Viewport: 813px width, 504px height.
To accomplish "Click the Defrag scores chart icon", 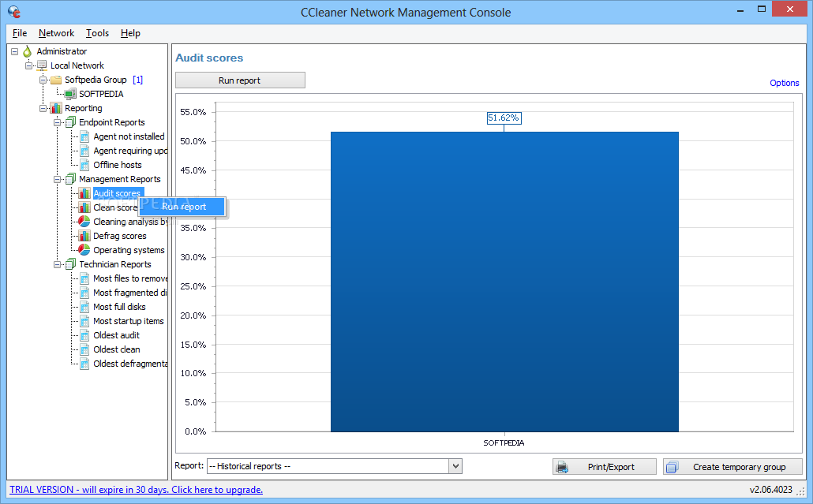I will tap(84, 236).
